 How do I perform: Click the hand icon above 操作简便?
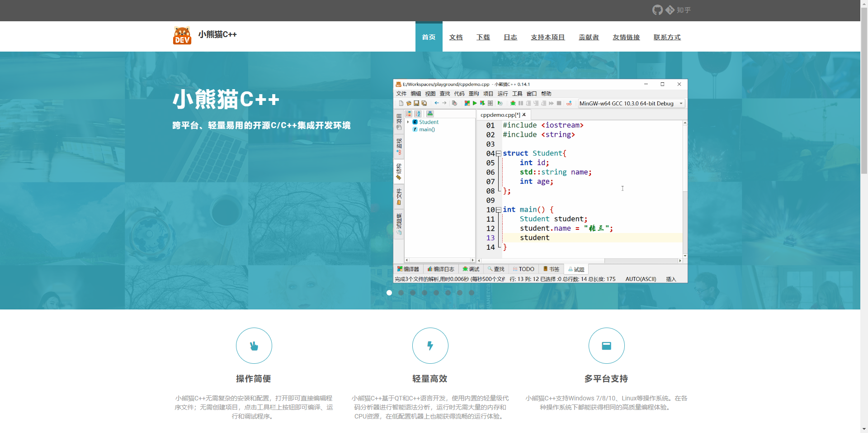(254, 346)
